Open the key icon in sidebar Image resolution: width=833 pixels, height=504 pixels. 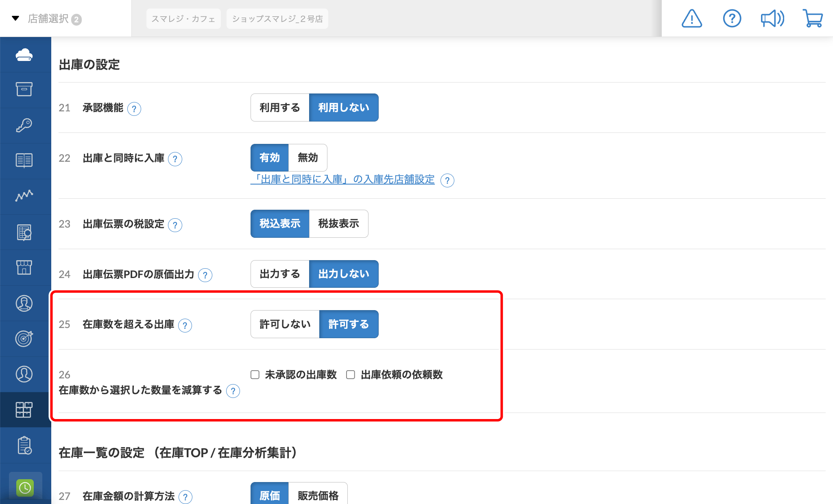(24, 125)
